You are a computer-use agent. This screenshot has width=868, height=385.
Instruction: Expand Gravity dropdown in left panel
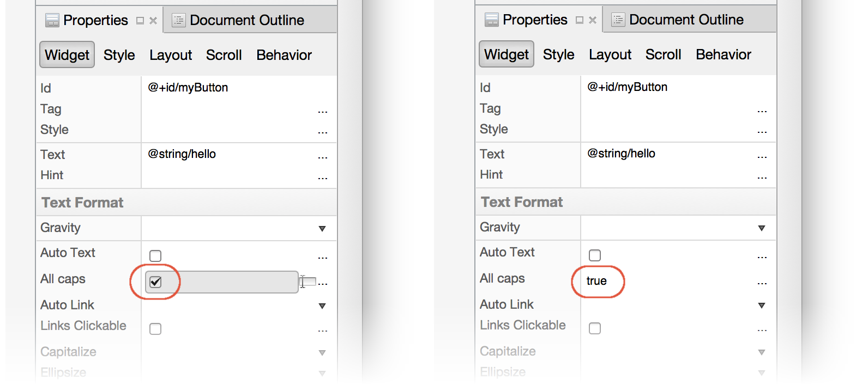[x=322, y=229]
